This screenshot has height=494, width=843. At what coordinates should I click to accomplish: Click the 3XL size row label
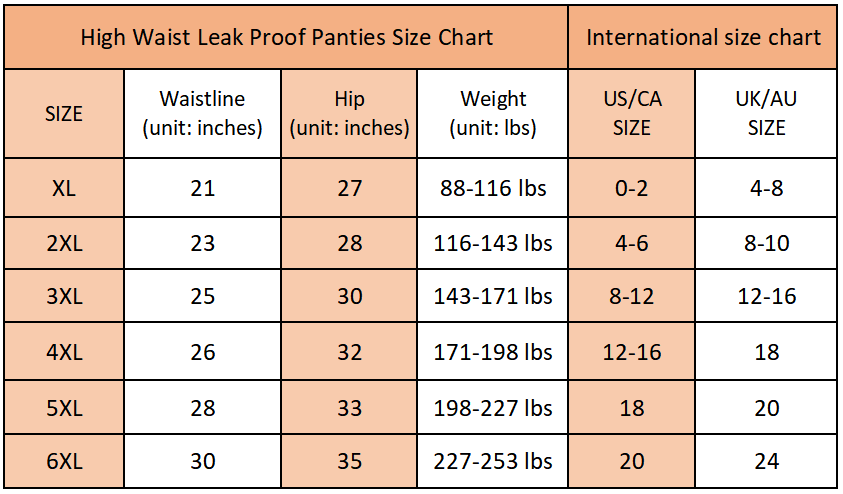[64, 296]
